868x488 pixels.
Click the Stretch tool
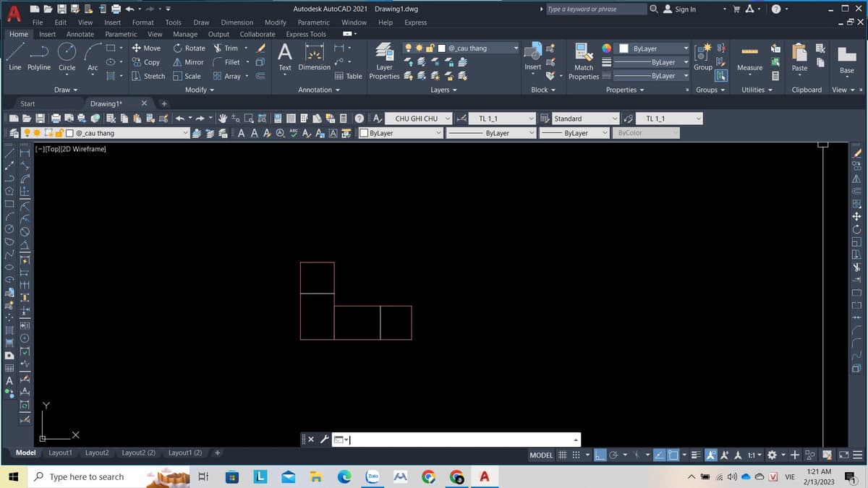coord(148,76)
